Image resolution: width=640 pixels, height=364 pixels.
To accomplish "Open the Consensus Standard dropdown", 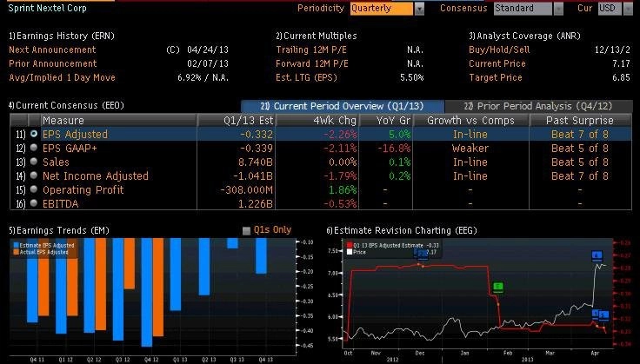I will (x=523, y=9).
